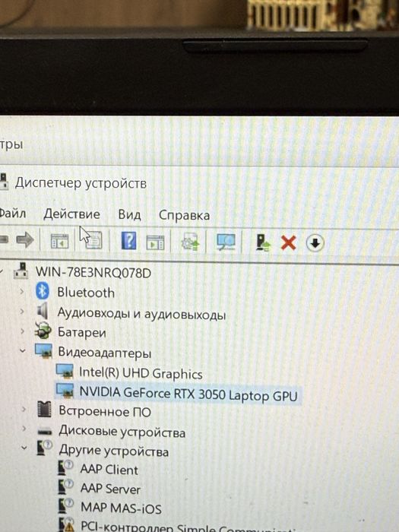Expand the Батареи category

coord(22,331)
